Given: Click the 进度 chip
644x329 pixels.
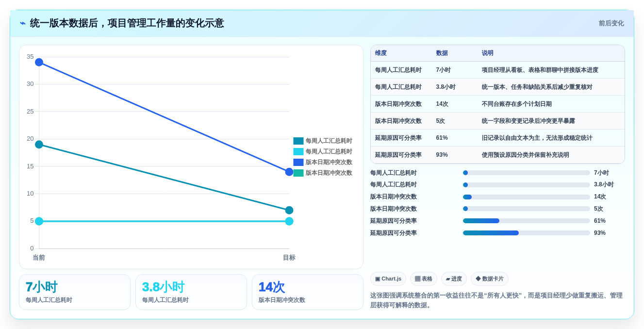Looking at the screenshot, I should pyautogui.click(x=454, y=279).
